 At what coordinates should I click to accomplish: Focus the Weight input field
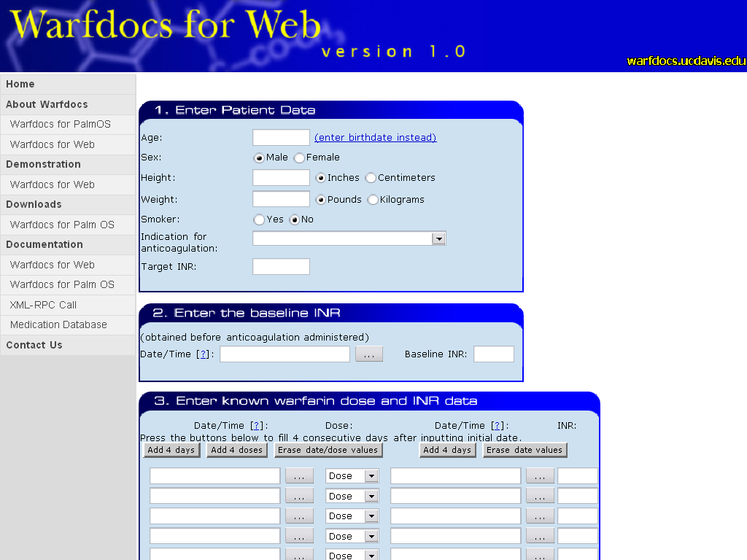pyautogui.click(x=281, y=199)
